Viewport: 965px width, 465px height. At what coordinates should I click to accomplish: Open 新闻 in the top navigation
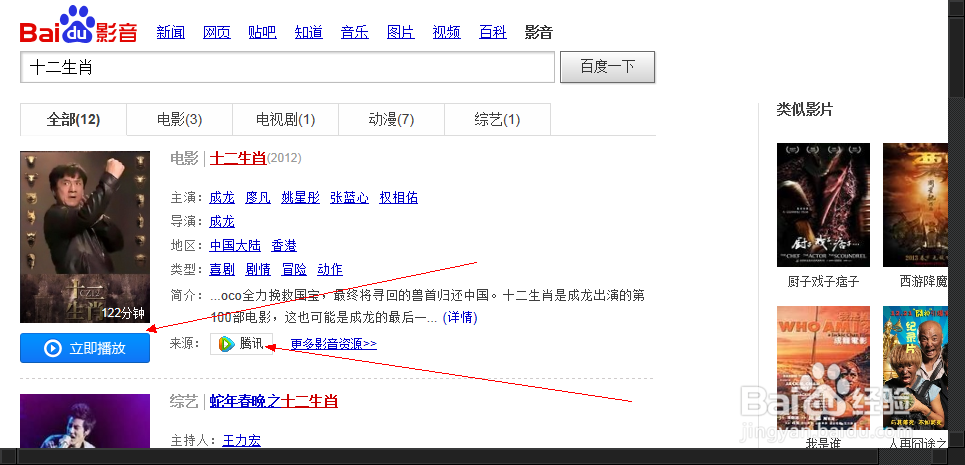pos(170,32)
